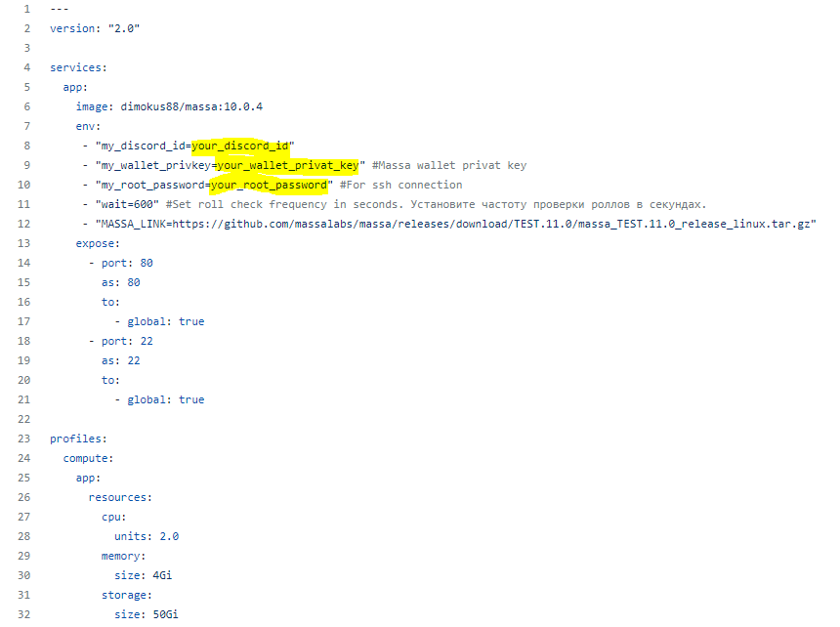Select line number 1 in the gutter
Image resolution: width=840 pixels, height=627 pixels.
tap(26, 9)
